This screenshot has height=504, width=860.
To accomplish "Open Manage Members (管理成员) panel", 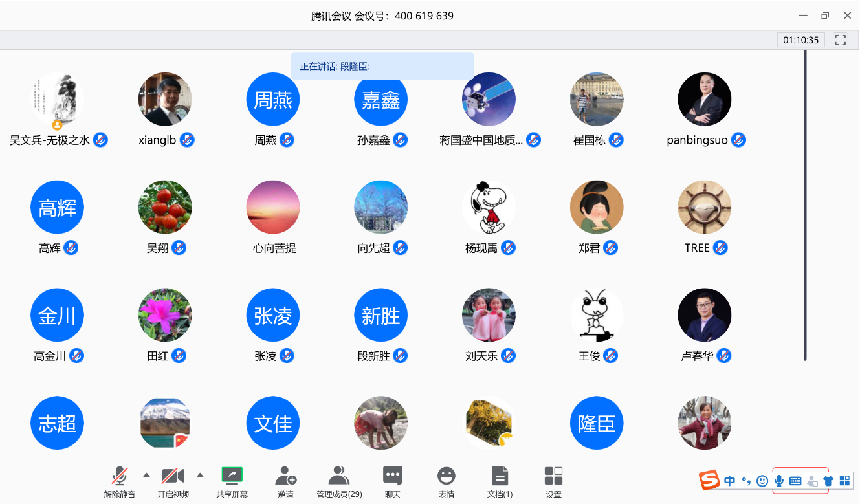I will tap(338, 476).
